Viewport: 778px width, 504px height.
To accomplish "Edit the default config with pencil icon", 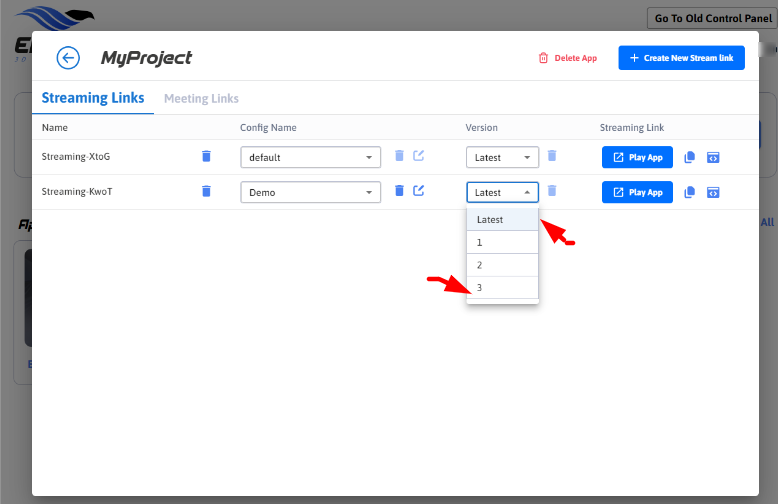I will [x=419, y=156].
